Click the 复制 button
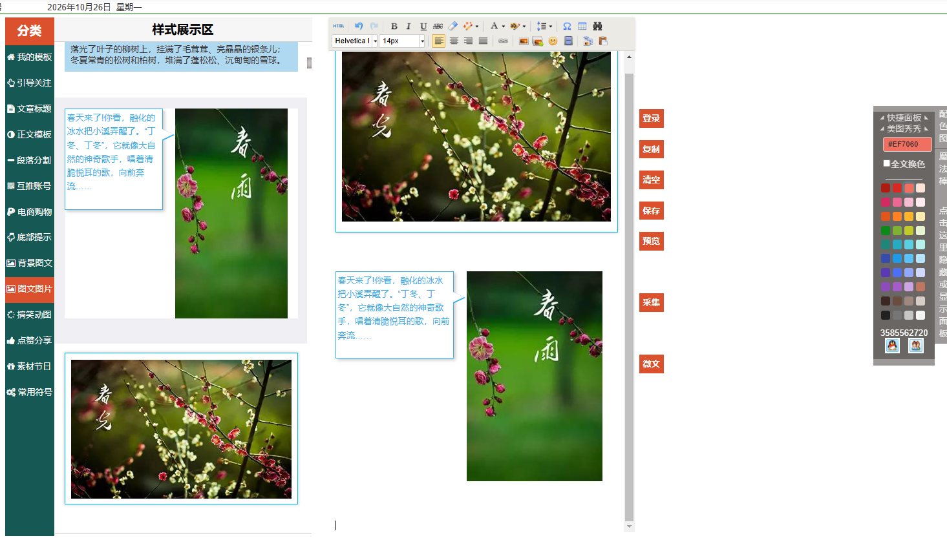This screenshot has width=947, height=560. click(x=652, y=149)
